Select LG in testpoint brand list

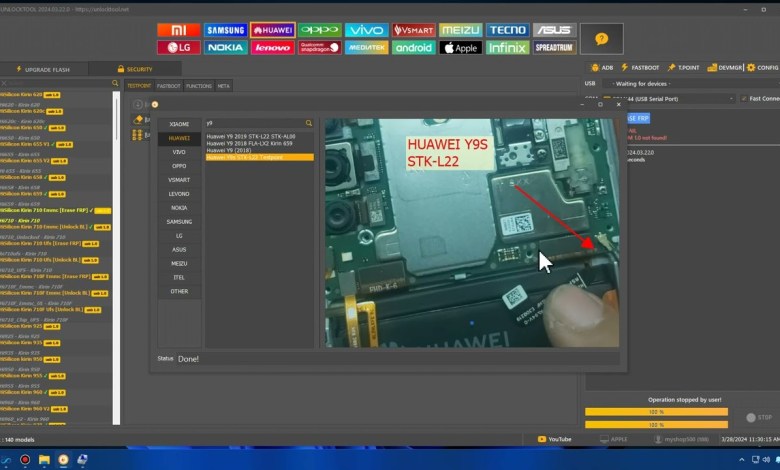point(179,236)
